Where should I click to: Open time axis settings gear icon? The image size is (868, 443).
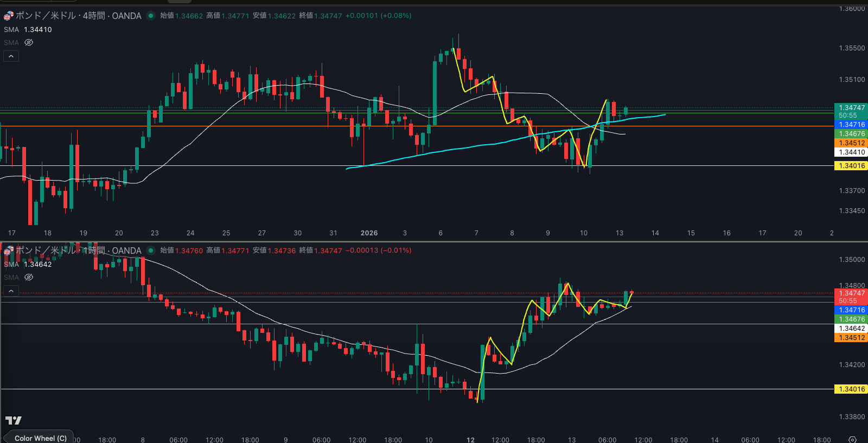852,440
